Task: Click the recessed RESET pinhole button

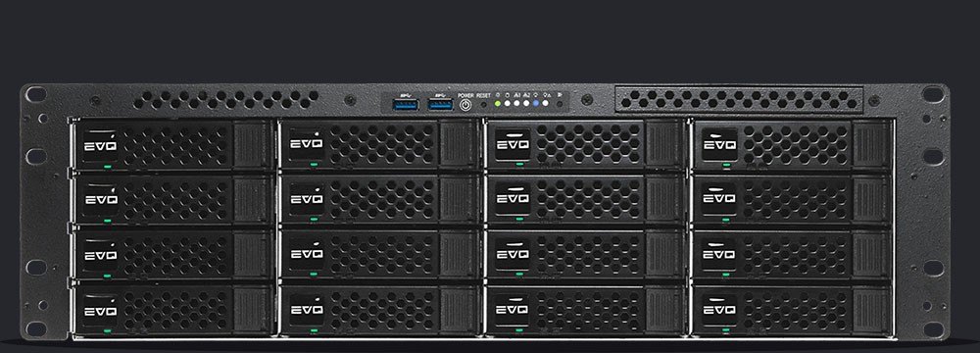Action: click(484, 105)
